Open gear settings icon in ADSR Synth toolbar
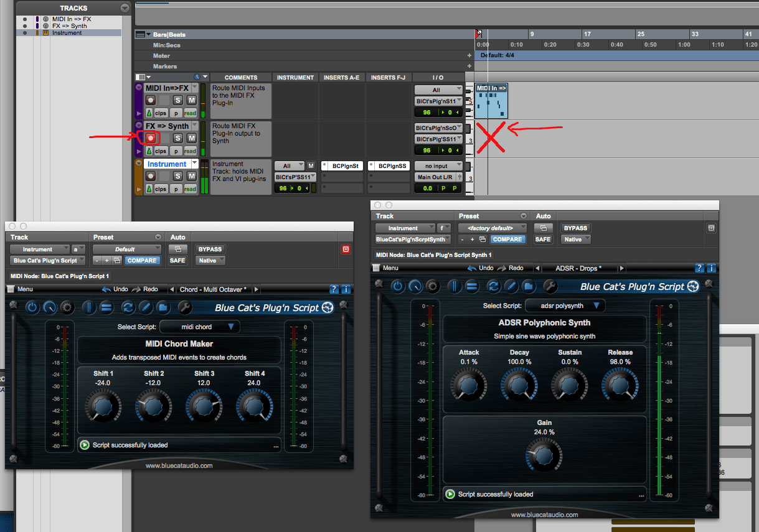Screen dimensions: 759x532 pyautogui.click(x=432, y=286)
